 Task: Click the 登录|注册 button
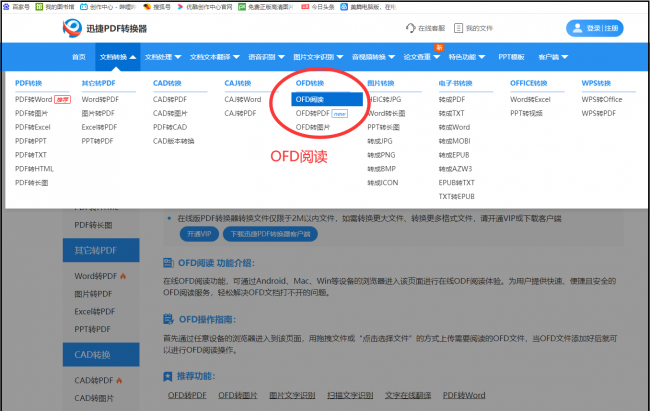pyautogui.click(x=594, y=28)
